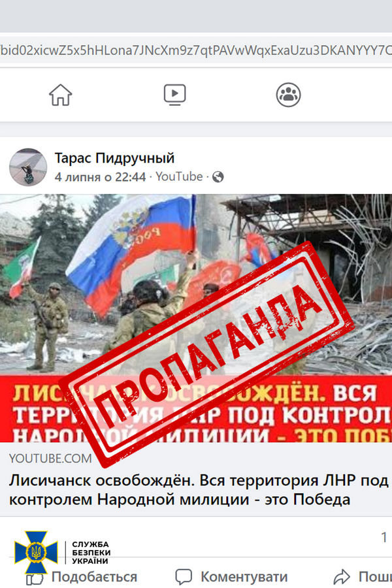Click the comment speech bubble icon

pyautogui.click(x=184, y=576)
